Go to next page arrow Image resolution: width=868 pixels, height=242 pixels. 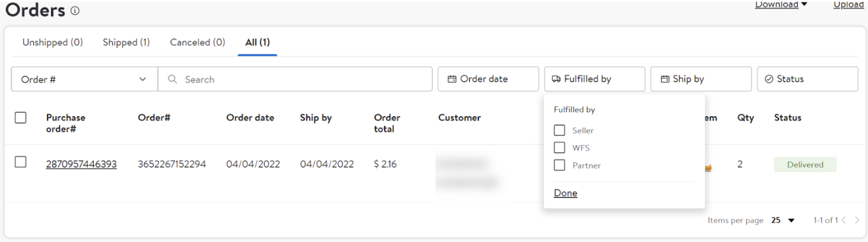tap(857, 220)
